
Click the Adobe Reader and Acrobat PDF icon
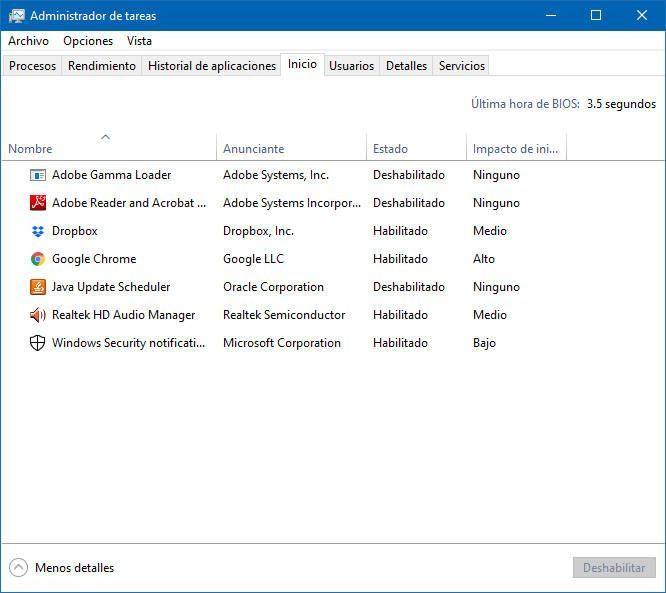coord(38,203)
